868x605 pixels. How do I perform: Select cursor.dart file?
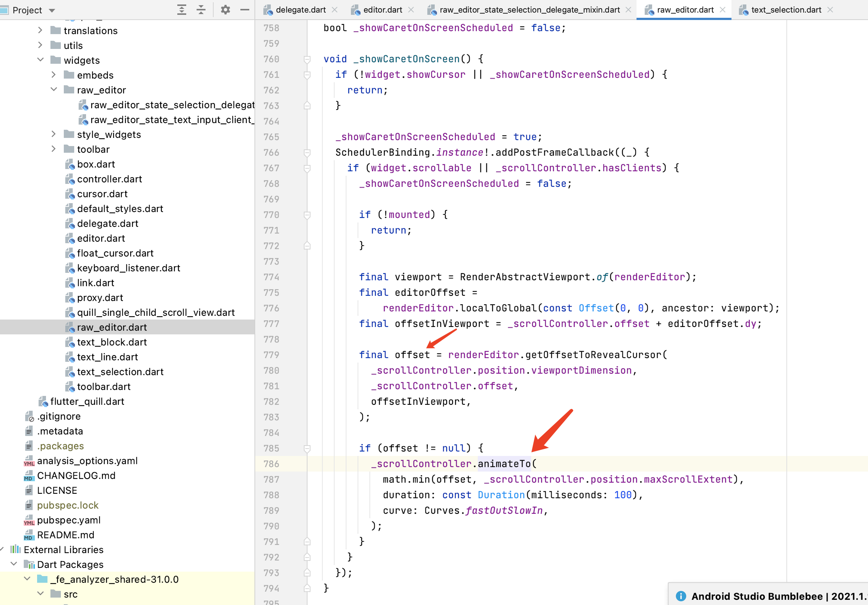coord(102,194)
